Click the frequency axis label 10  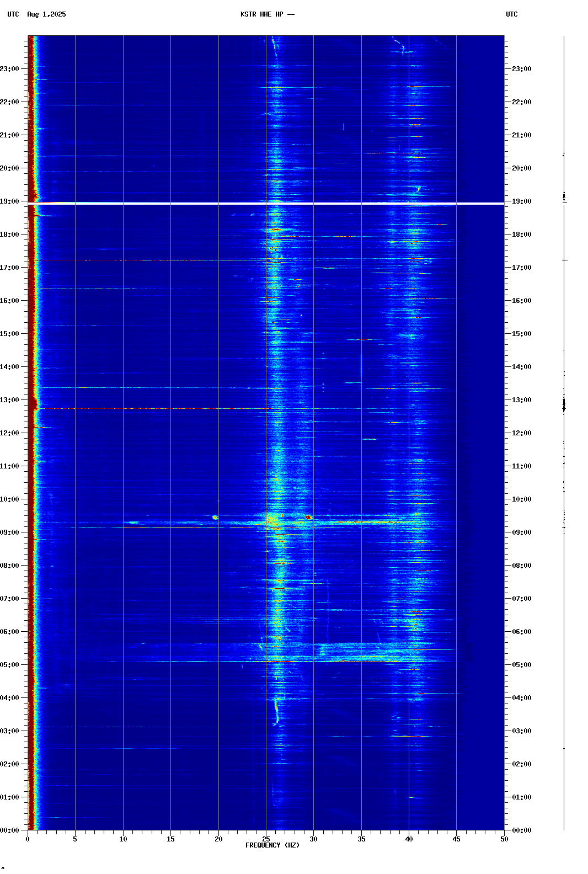point(123,839)
